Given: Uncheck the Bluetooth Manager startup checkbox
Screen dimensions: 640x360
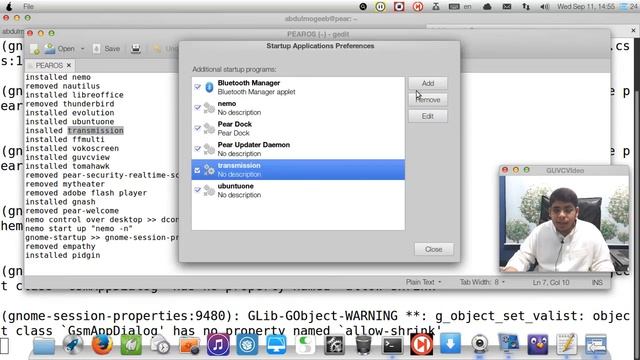Looking at the screenshot, I should 198,87.
